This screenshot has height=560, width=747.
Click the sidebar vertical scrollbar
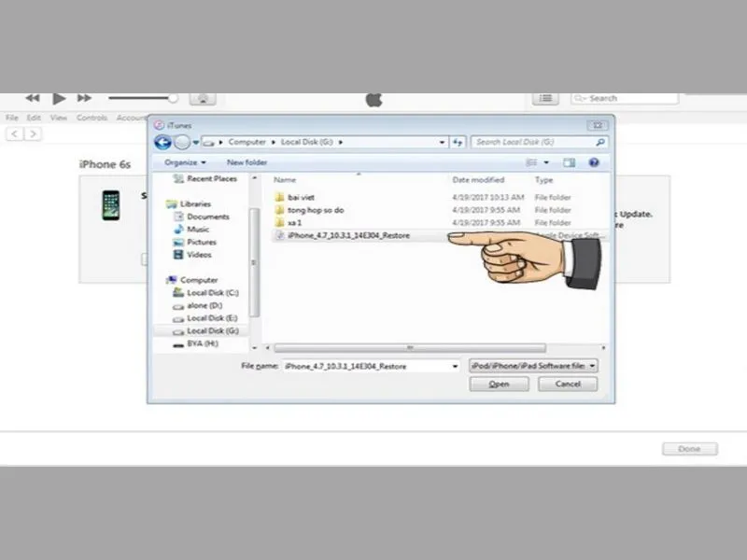coord(254,262)
